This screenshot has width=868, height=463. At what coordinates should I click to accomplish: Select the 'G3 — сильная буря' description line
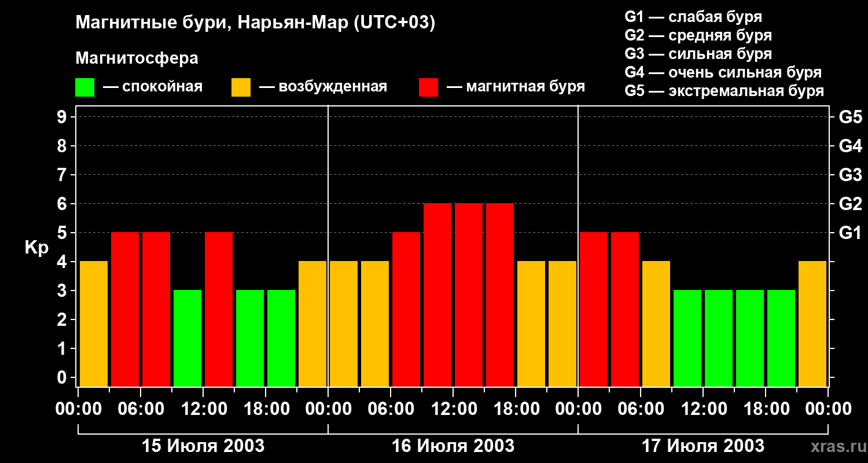tap(698, 54)
